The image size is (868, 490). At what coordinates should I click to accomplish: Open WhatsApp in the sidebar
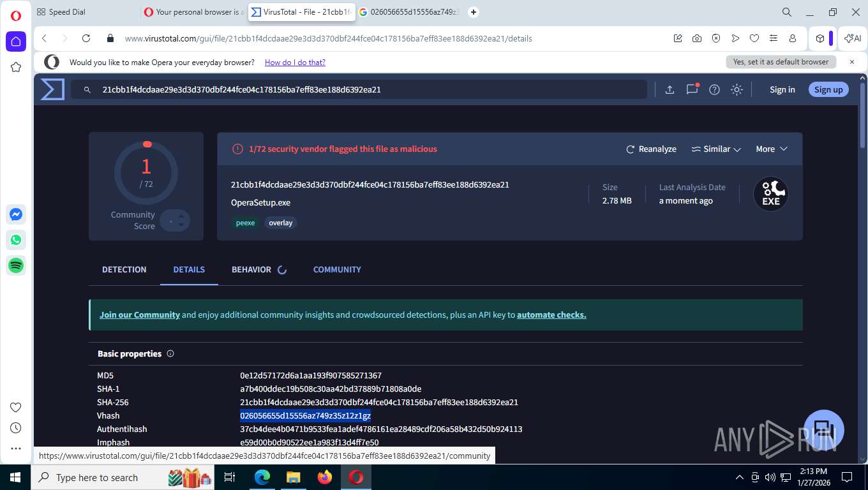[16, 240]
